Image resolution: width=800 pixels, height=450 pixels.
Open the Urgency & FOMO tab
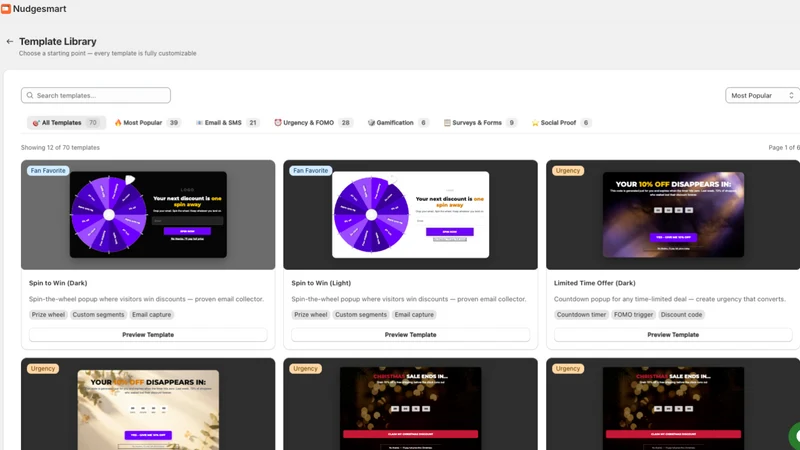pyautogui.click(x=313, y=122)
